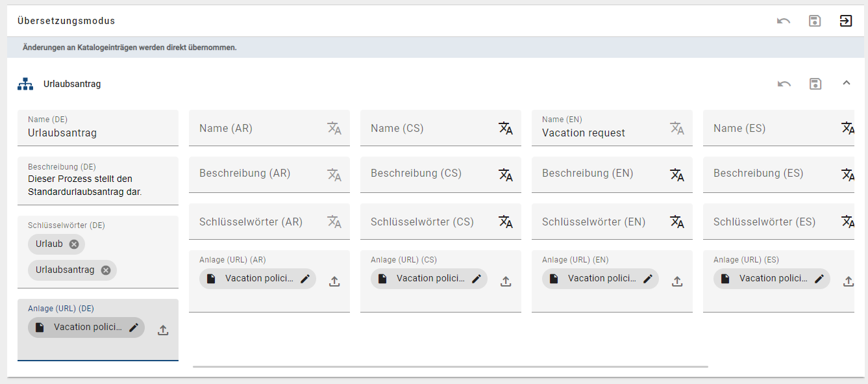Collapse the Urlaubsantrag section

847,83
